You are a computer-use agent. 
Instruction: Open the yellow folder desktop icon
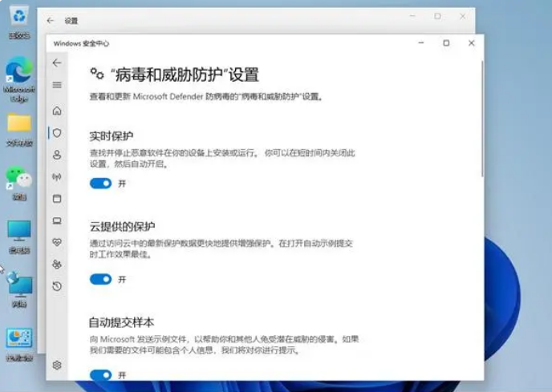click(x=19, y=130)
